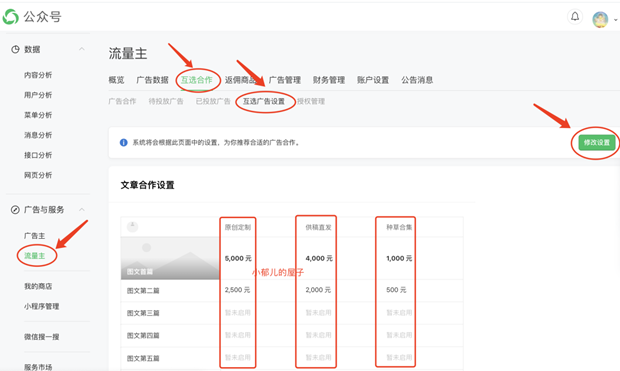
Task: Click the 种草合集 column header
Action: (399, 227)
